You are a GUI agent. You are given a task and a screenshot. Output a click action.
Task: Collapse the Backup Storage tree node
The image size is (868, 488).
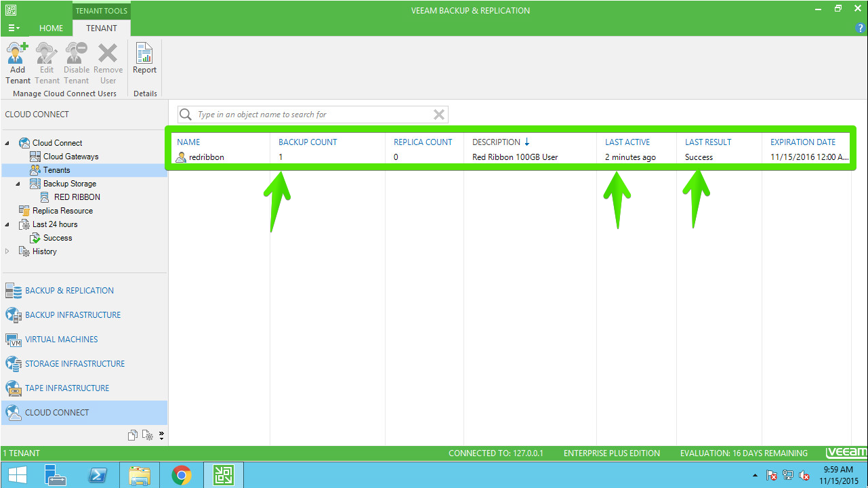[19, 184]
